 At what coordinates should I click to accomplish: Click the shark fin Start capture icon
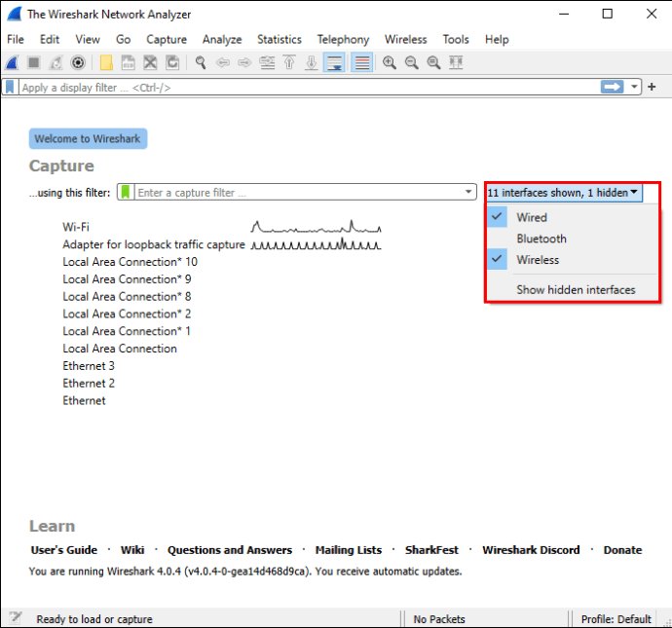pyautogui.click(x=12, y=62)
